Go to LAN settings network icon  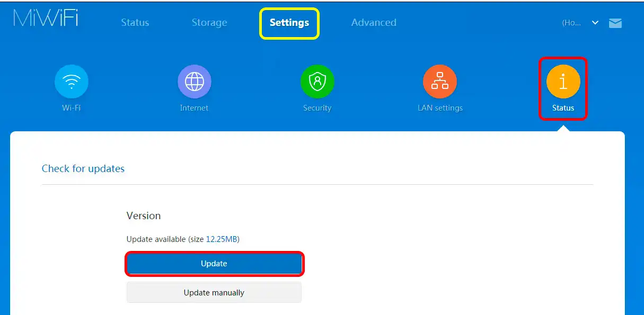tap(440, 82)
